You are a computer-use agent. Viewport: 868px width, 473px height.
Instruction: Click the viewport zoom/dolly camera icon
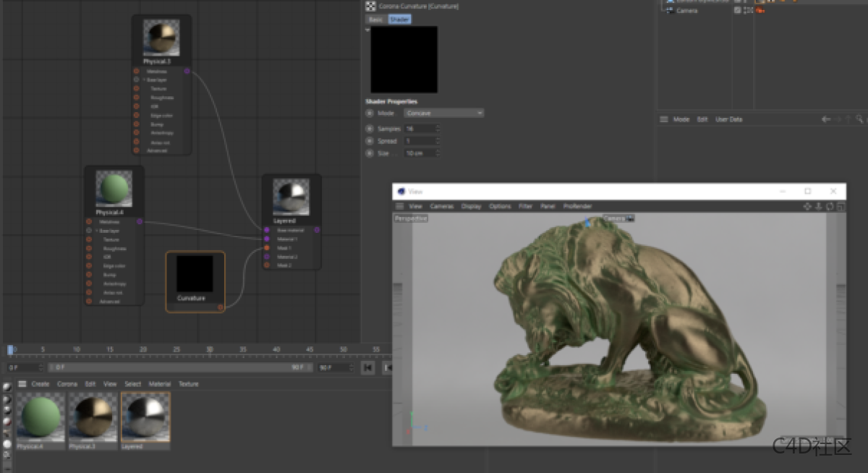[x=819, y=206]
